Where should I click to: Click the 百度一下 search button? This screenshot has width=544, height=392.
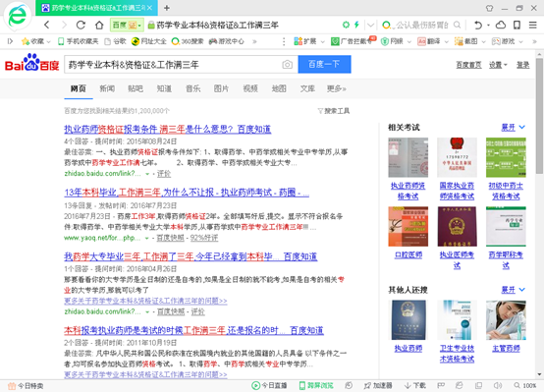pos(324,64)
